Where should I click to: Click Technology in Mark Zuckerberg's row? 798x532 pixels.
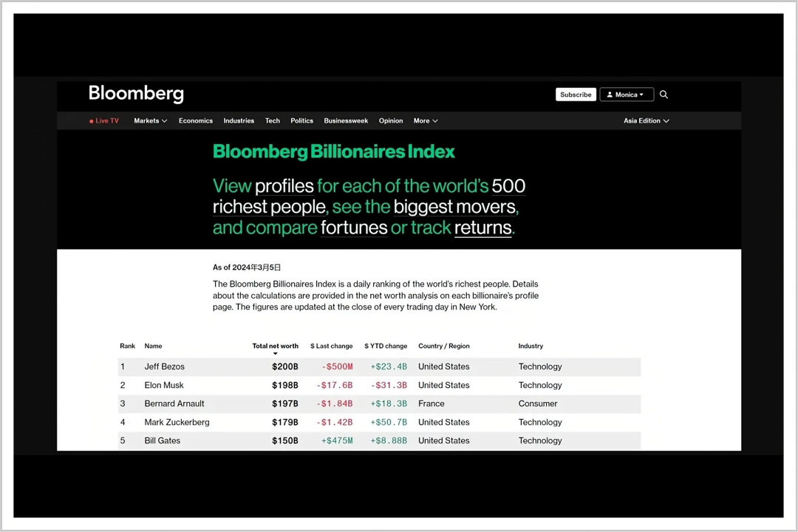tap(540, 423)
